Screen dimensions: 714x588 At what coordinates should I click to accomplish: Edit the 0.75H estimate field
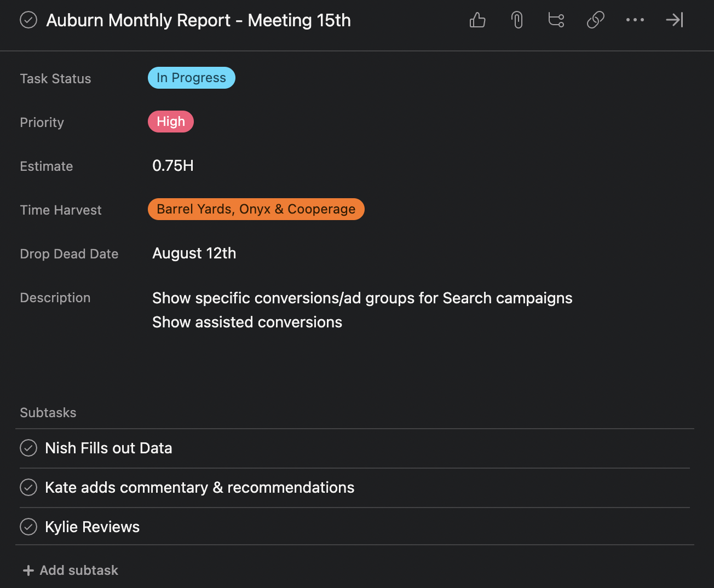click(x=173, y=165)
